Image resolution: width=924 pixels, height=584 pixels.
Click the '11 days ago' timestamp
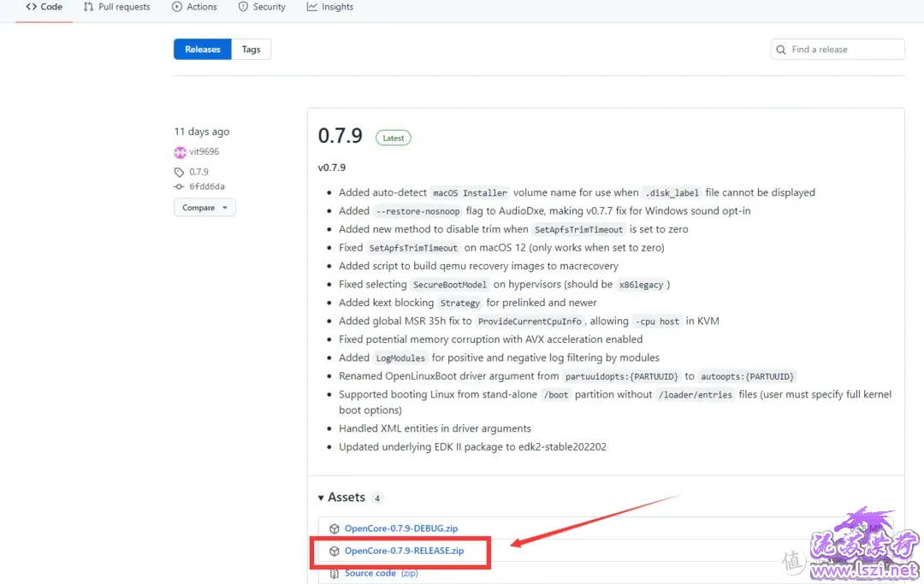pyautogui.click(x=202, y=132)
